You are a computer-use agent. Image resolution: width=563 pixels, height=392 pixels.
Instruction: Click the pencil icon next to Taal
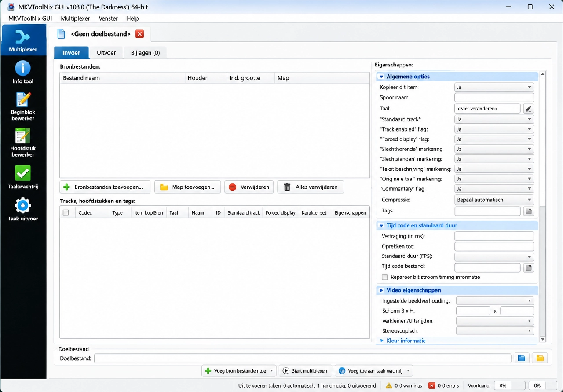point(529,108)
